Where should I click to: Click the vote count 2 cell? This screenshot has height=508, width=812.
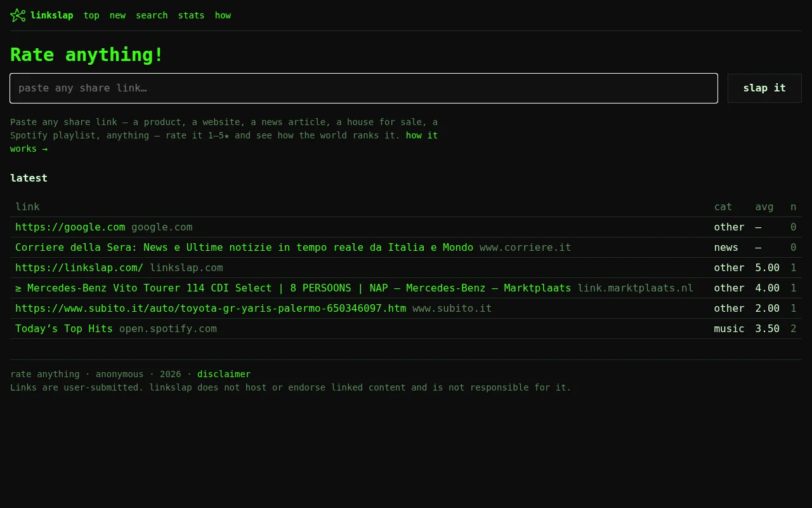tap(793, 329)
